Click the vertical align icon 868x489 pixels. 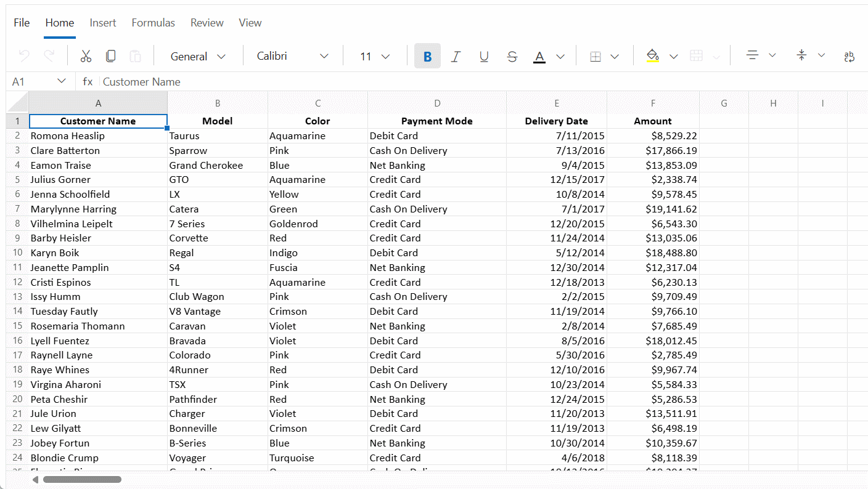click(x=801, y=55)
